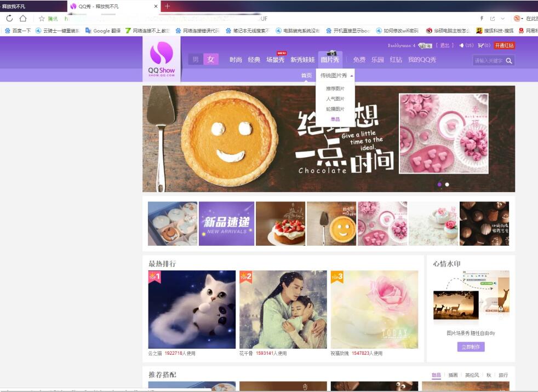Select the 秋 filter in 推荐搭配
538x392 pixels.
pyautogui.click(x=489, y=375)
